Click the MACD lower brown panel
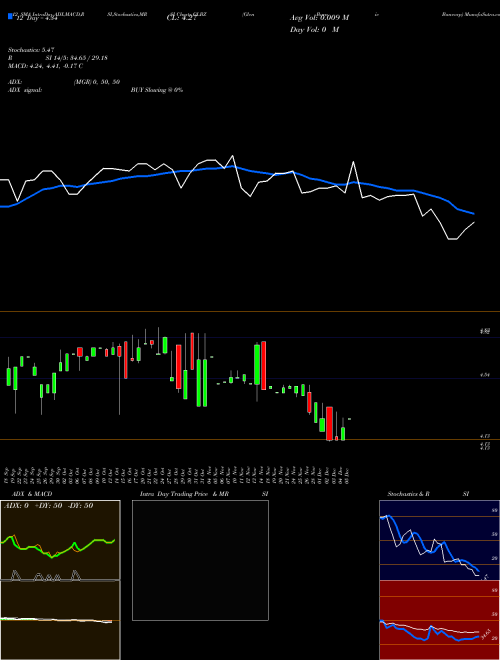500x660 pixels. click(x=60, y=620)
